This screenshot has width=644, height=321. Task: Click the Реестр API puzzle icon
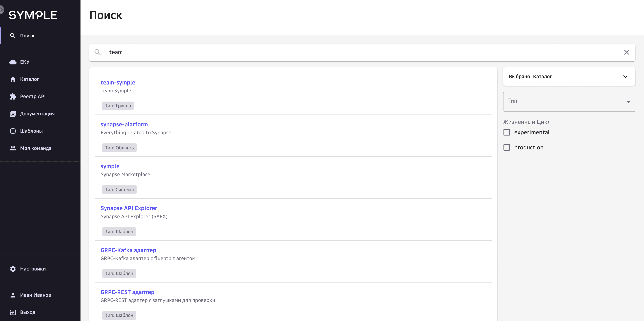pyautogui.click(x=13, y=97)
